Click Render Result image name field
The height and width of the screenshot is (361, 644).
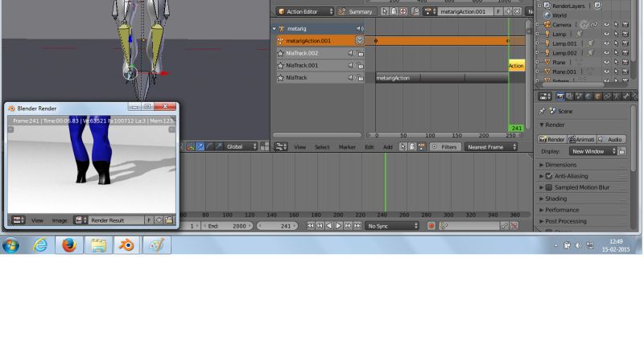pyautogui.click(x=116, y=220)
